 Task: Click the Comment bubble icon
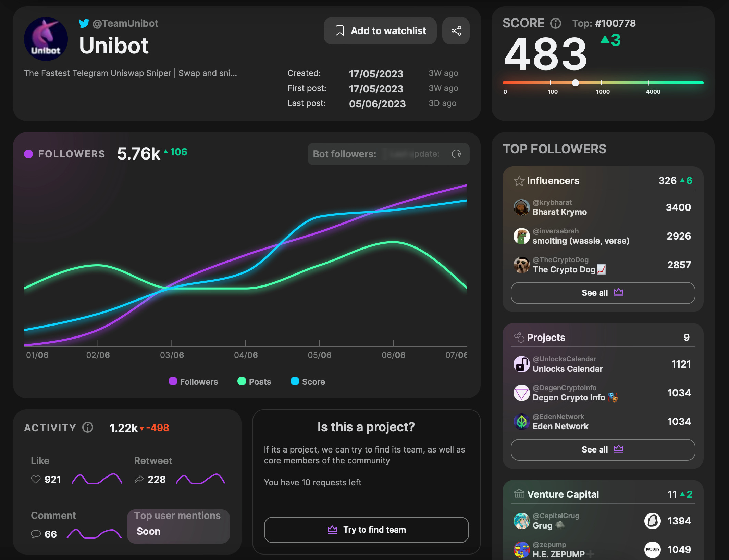(36, 534)
